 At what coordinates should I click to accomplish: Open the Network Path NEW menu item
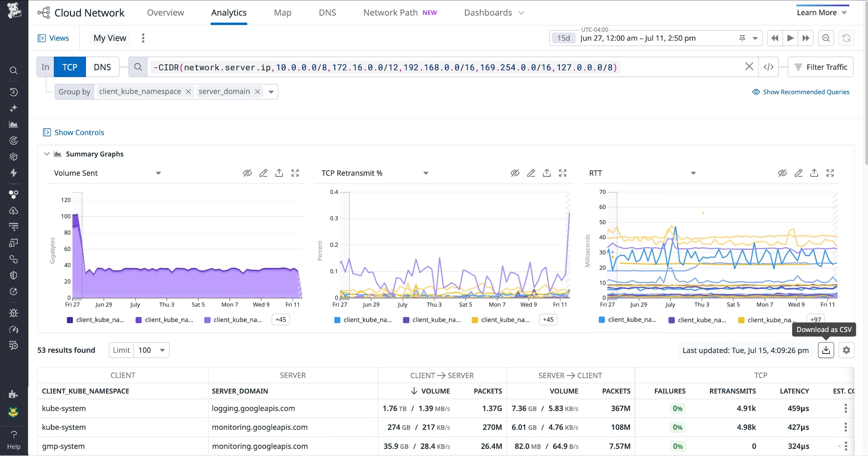tap(390, 12)
